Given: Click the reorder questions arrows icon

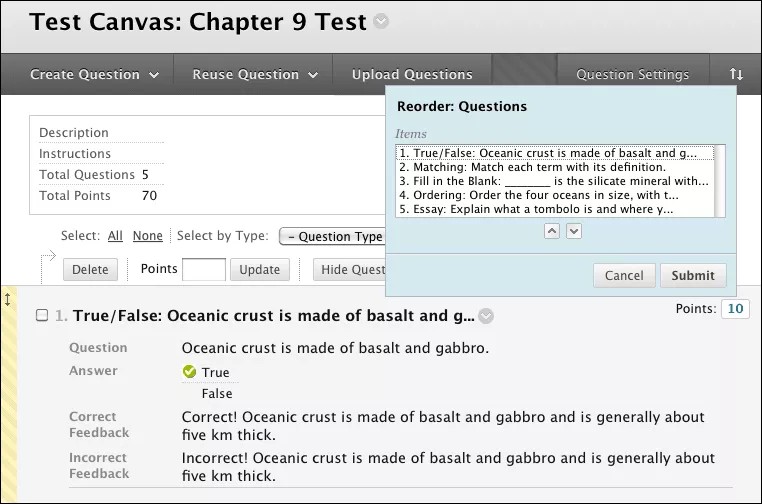Looking at the screenshot, I should pyautogui.click(x=736, y=74).
